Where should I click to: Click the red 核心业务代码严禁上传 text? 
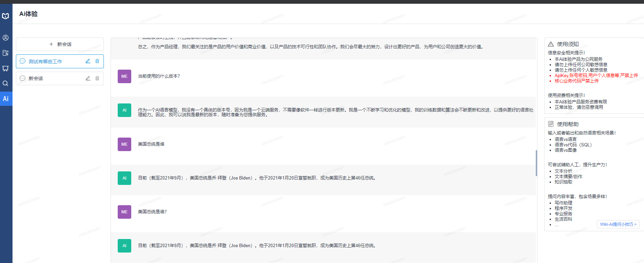pyautogui.click(x=576, y=81)
